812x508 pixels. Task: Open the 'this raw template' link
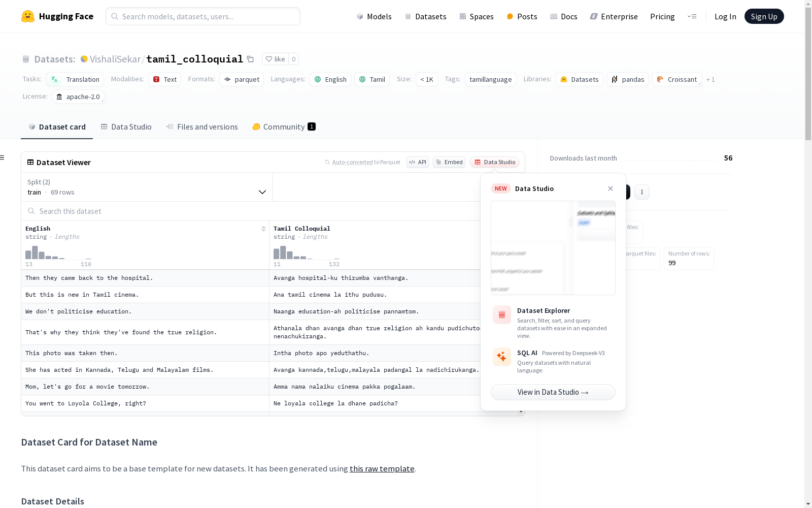pos(382,468)
